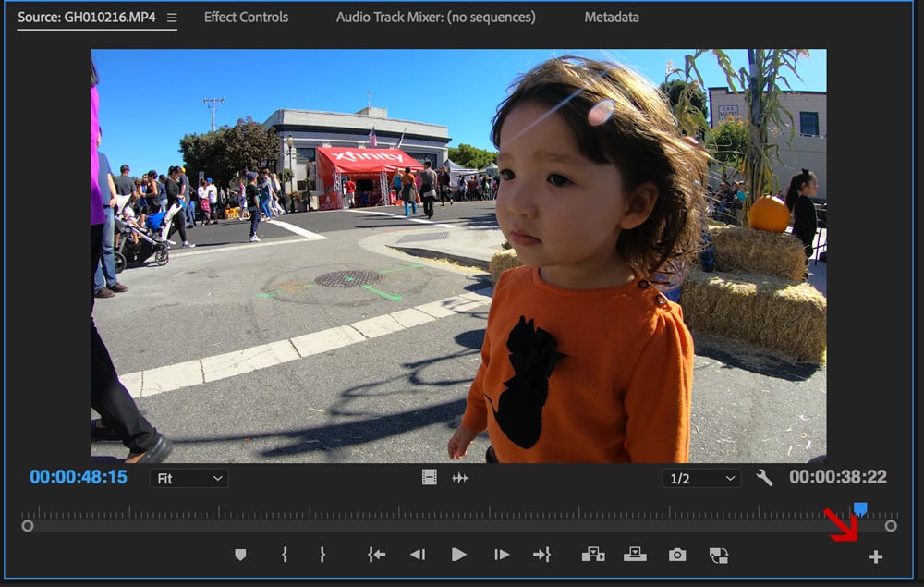
Task: Open the Metadata tab
Action: coord(612,16)
